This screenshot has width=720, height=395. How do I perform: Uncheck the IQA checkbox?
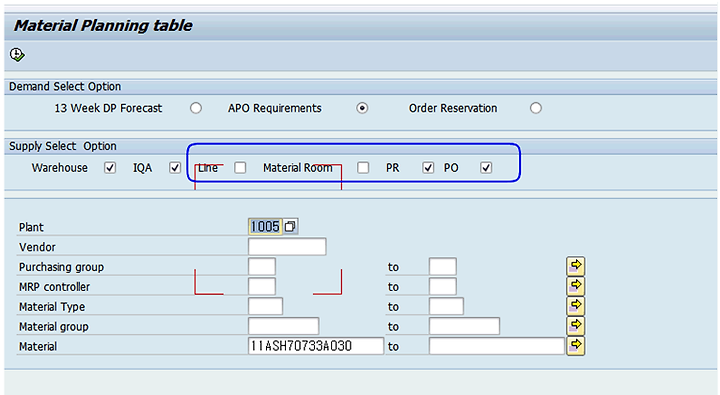click(x=175, y=168)
